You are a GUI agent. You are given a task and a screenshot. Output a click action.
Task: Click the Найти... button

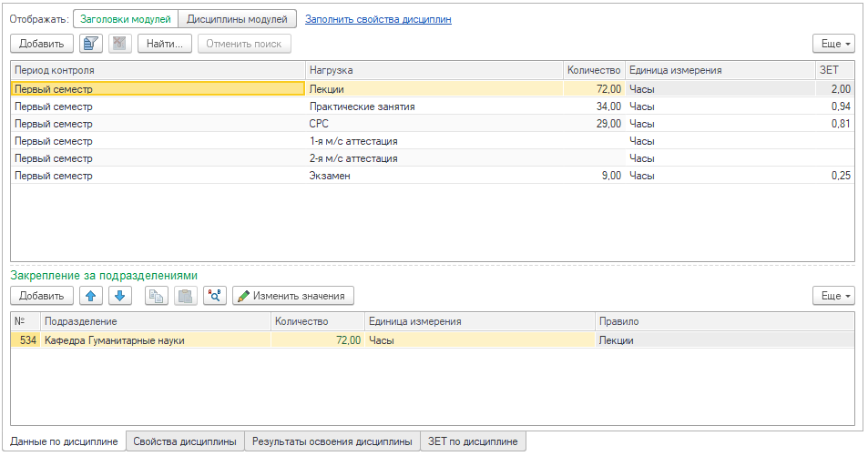(x=165, y=44)
